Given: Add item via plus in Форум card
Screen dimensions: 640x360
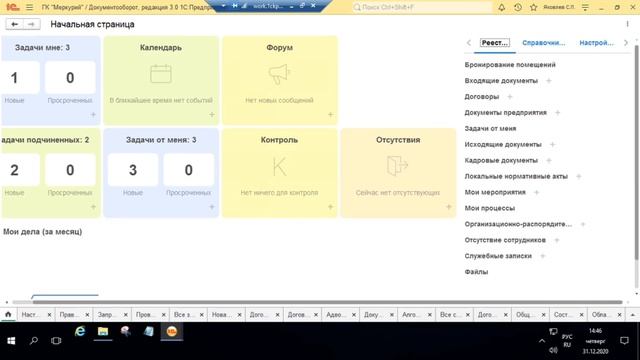Looking at the screenshot, I should coord(330,115).
